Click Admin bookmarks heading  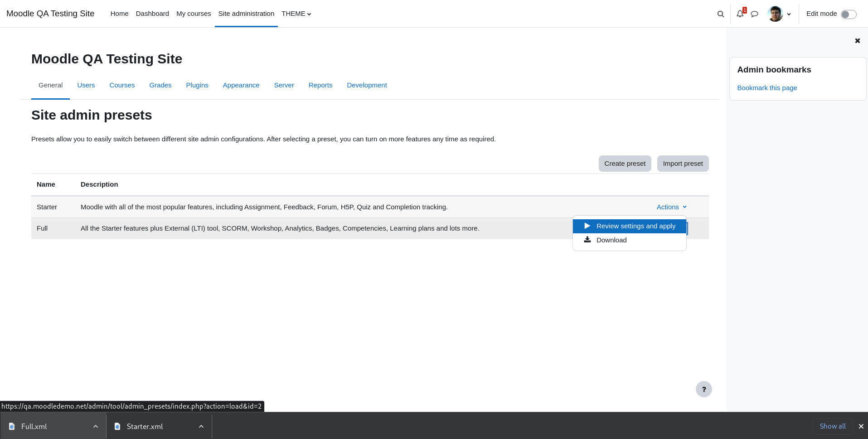774,70
